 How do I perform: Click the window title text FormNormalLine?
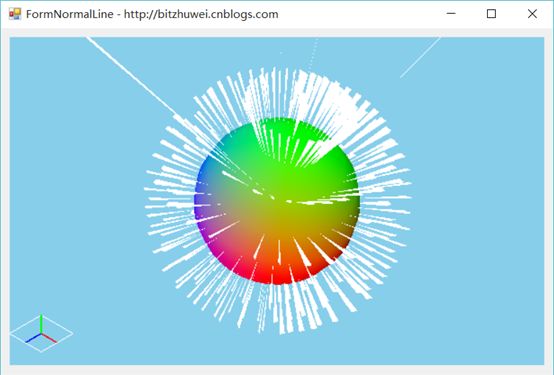70,14
